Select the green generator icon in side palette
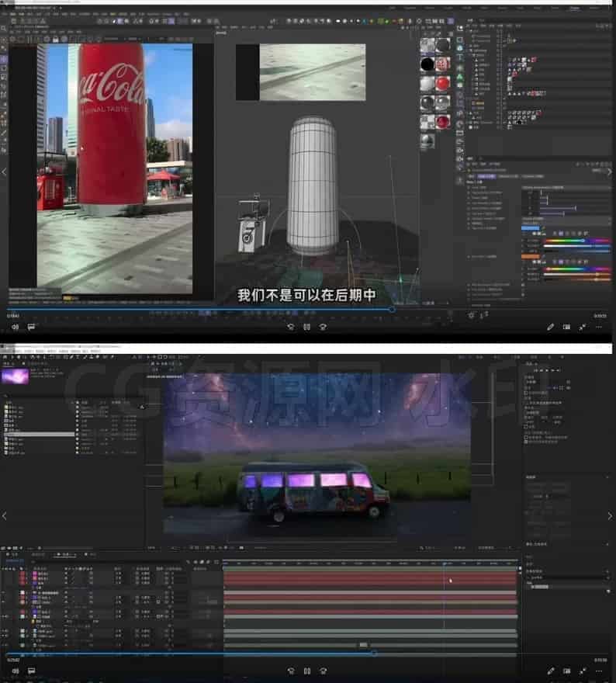The width and height of the screenshot is (616, 683). 460,77
